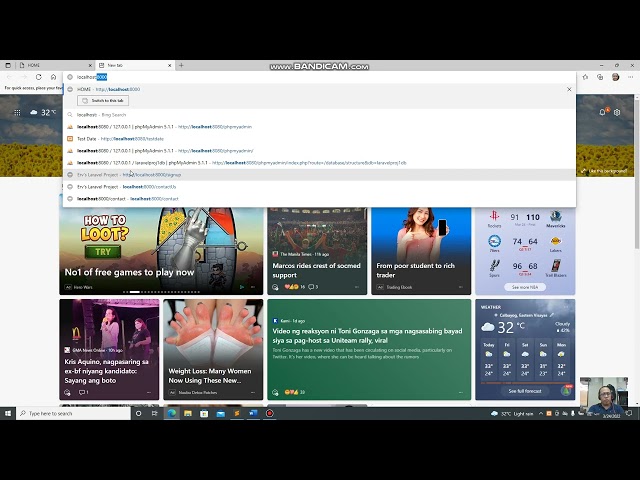Click Like this background link
Screen dimensions: 640x480
[604, 171]
